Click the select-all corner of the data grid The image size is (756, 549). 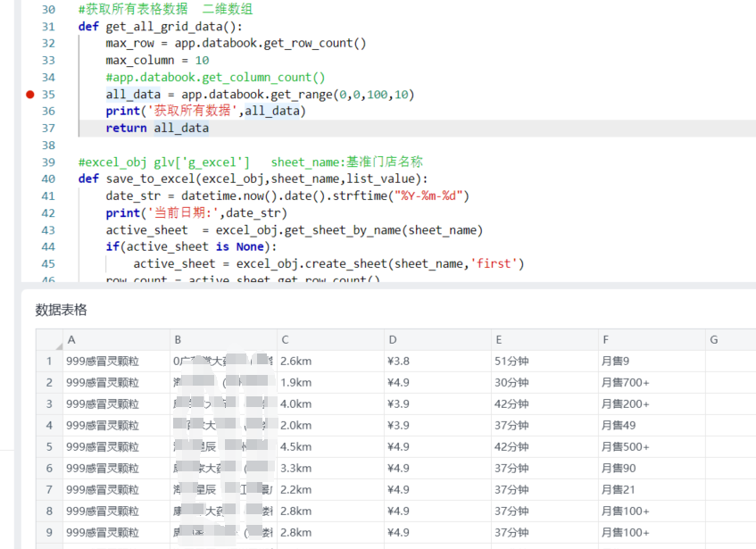click(x=49, y=340)
